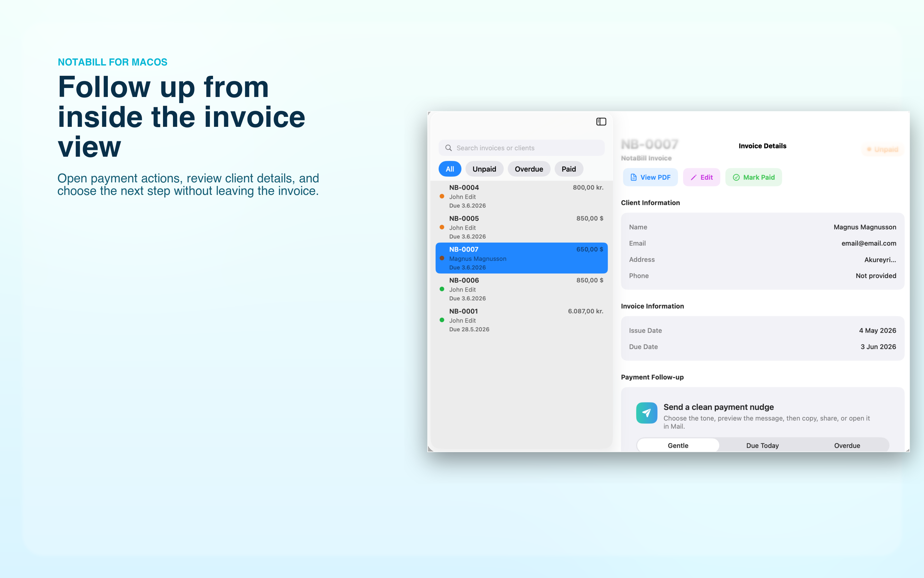Pick the Overdue tone segment
This screenshot has height=578, width=924.
pos(847,446)
